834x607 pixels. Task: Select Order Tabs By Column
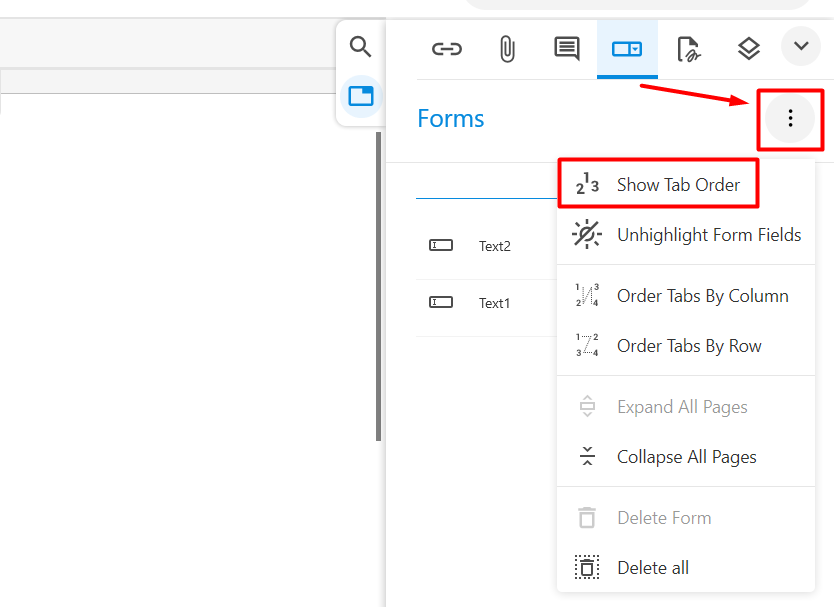click(x=686, y=295)
